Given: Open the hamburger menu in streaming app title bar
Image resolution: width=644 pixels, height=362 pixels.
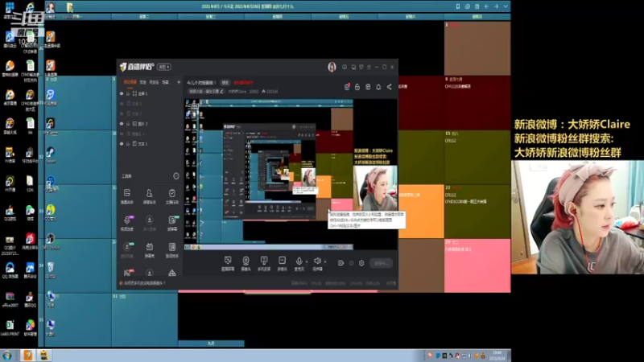Looking at the screenshot, I should [x=369, y=67].
